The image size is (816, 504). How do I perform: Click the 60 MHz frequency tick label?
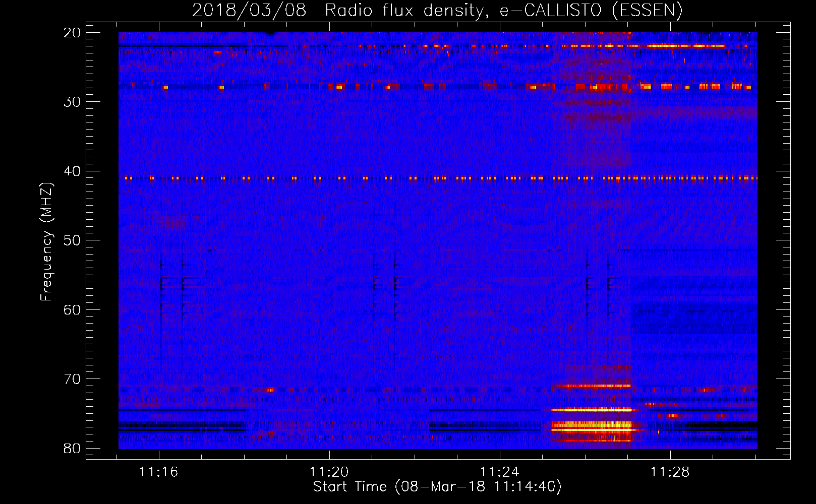click(73, 309)
